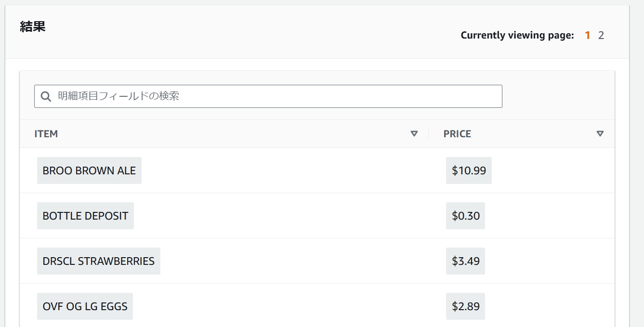This screenshot has width=644, height=327.
Task: Click the 結果 panel heading
Action: (33, 26)
